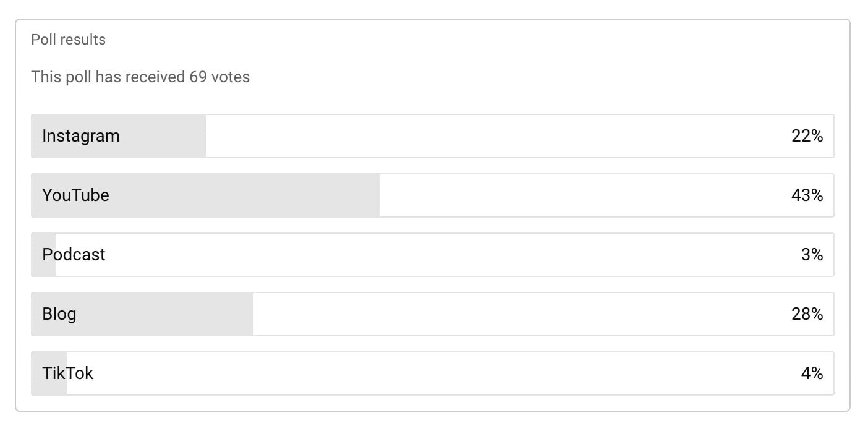The image size is (868, 439).
Task: Click the gray filled Instagram progress bar
Action: pos(119,136)
